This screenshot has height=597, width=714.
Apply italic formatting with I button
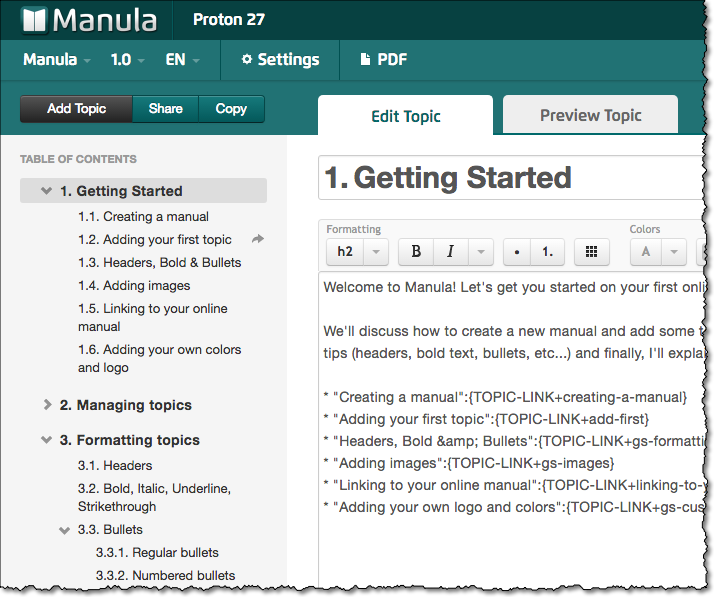pyautogui.click(x=450, y=251)
